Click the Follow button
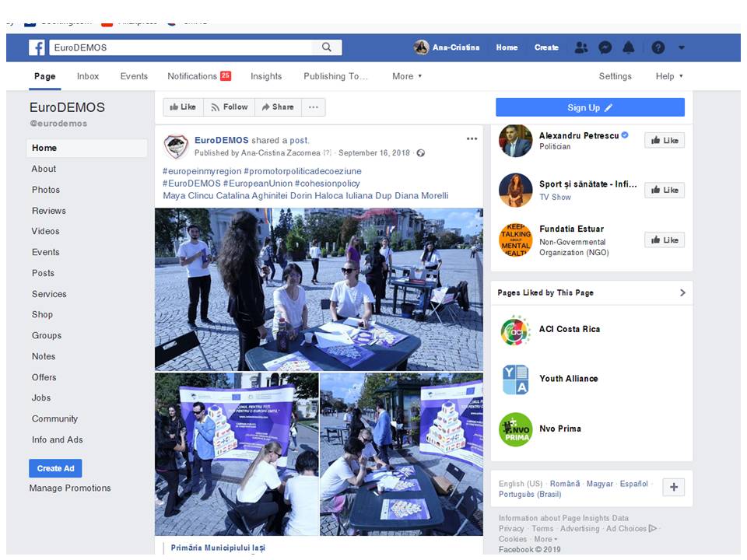747x560 pixels. 229,107
